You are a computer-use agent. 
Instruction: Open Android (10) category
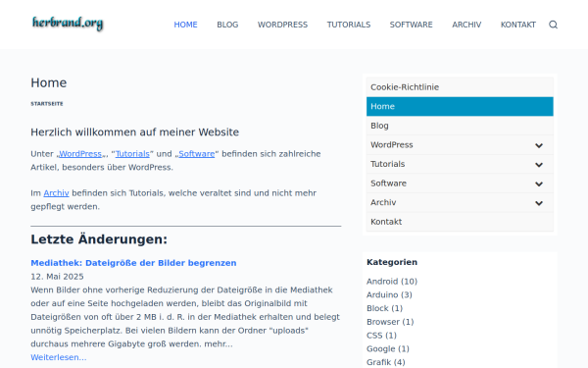(x=392, y=282)
